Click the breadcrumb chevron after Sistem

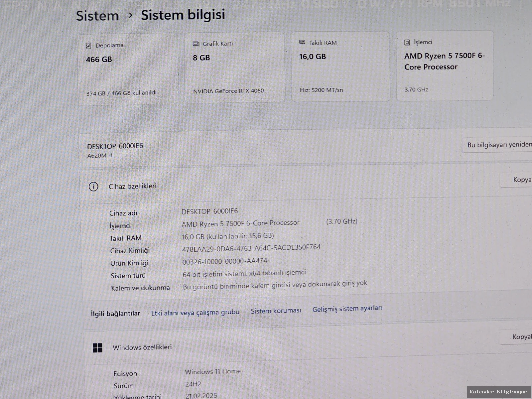click(130, 15)
